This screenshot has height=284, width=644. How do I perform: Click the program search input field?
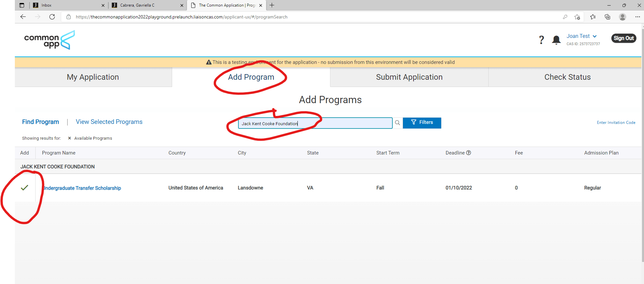click(315, 123)
